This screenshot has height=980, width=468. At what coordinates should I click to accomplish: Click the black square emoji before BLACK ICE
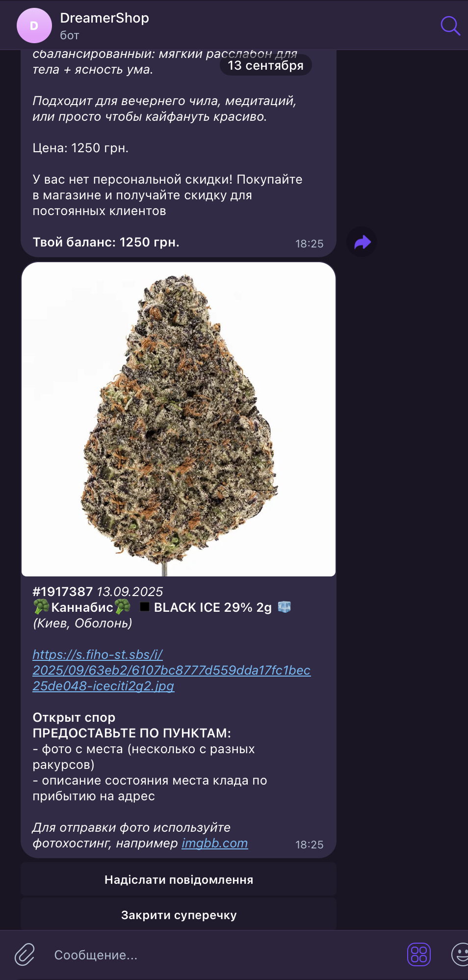pos(145,607)
